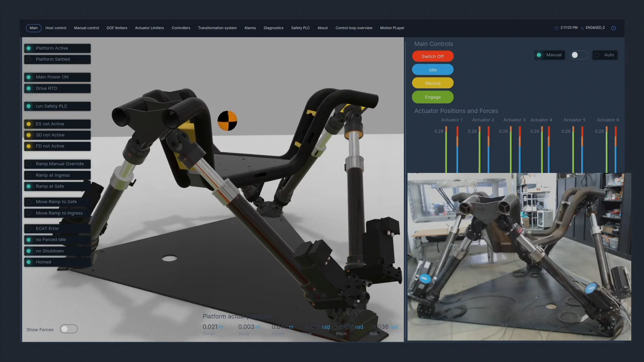Open the Diagnostics tab

tap(273, 28)
